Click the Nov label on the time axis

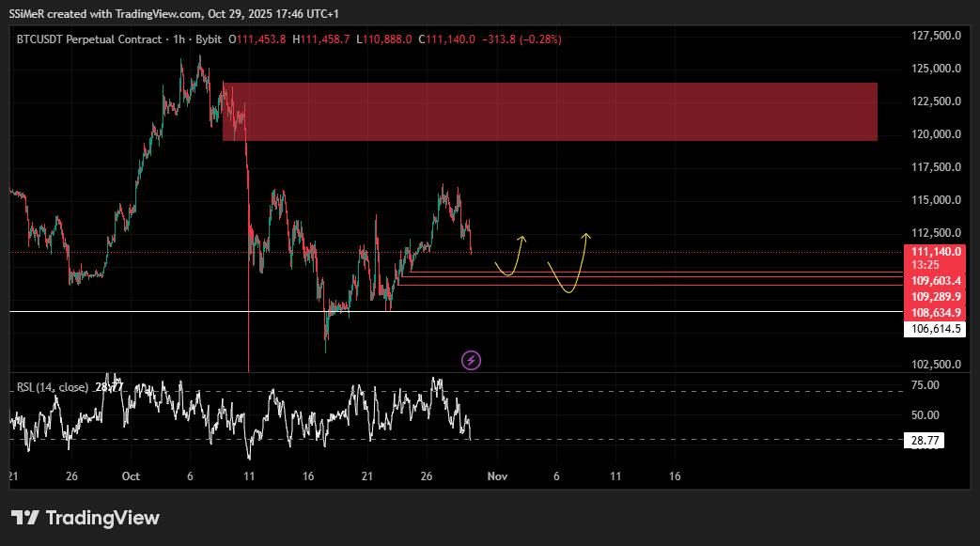click(x=497, y=476)
